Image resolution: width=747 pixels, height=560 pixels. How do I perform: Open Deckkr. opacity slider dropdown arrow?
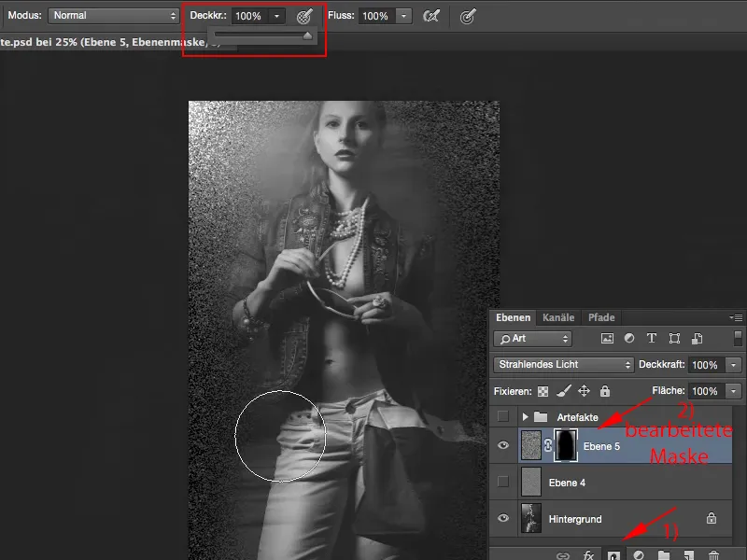(276, 16)
